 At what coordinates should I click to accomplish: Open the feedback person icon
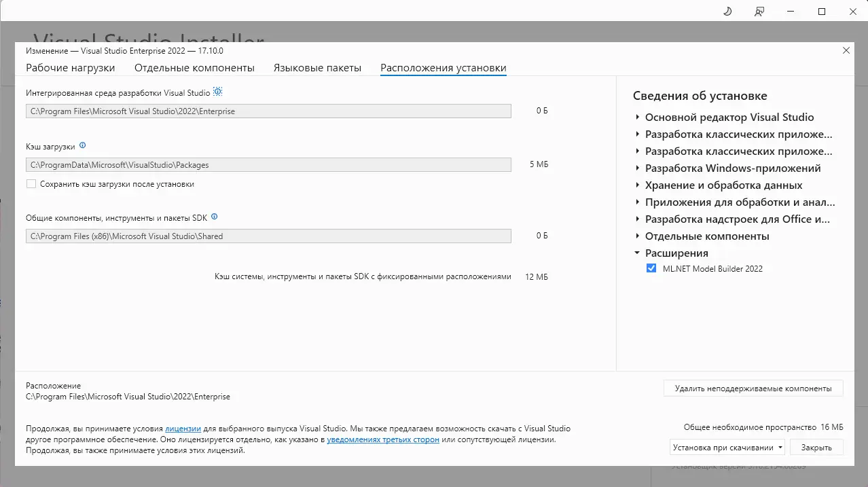click(x=759, y=12)
